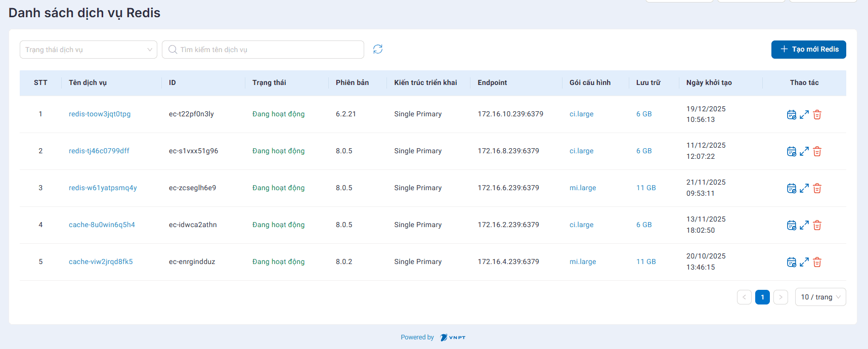Delete the redis-toow3jqt0tpg service
The image size is (868, 349).
coord(817,115)
